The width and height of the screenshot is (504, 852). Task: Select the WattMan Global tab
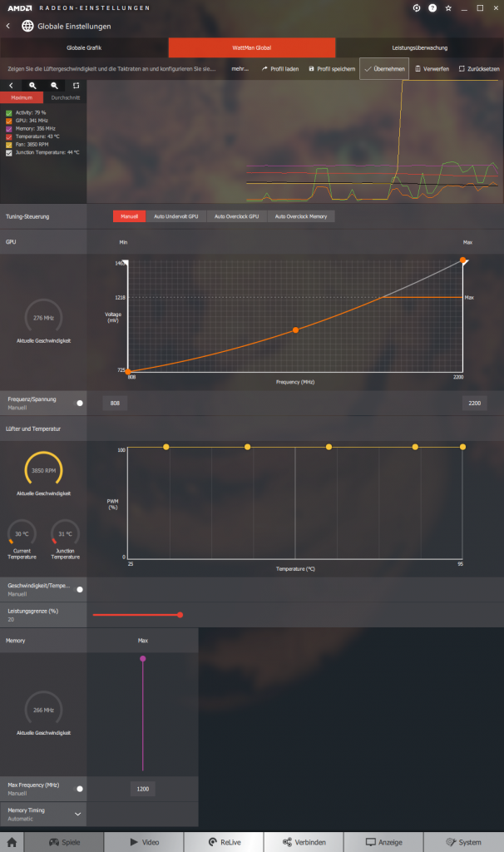click(x=252, y=47)
